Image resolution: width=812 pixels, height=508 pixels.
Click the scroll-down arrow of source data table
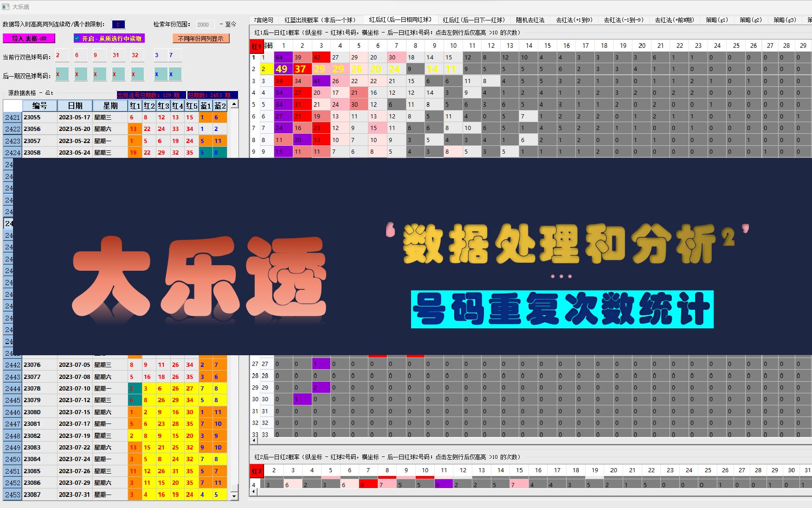(x=234, y=496)
